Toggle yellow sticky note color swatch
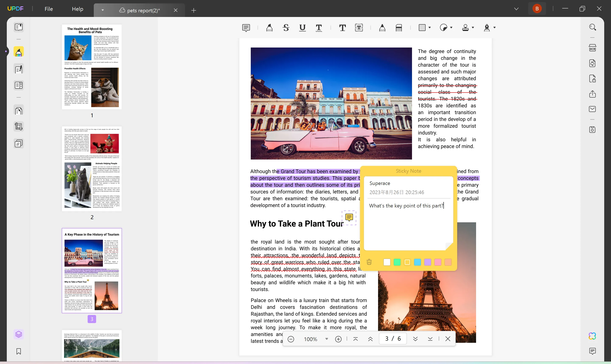This screenshot has height=364, width=611. tap(407, 262)
